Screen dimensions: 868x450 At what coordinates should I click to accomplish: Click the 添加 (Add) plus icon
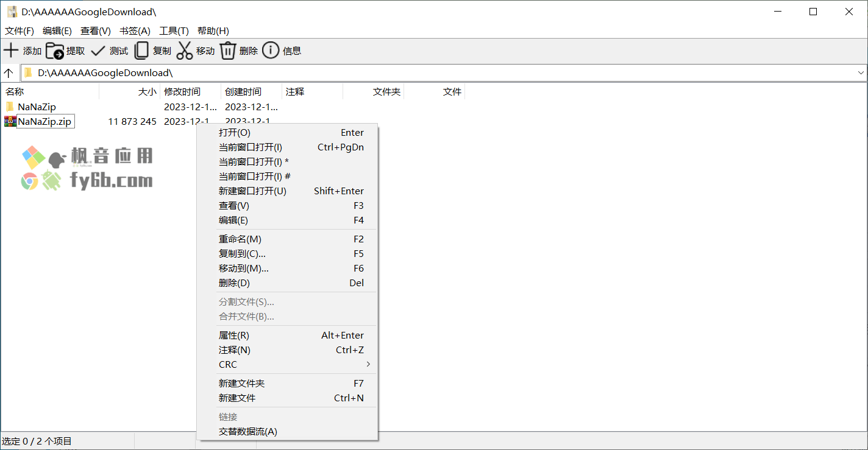(x=11, y=51)
